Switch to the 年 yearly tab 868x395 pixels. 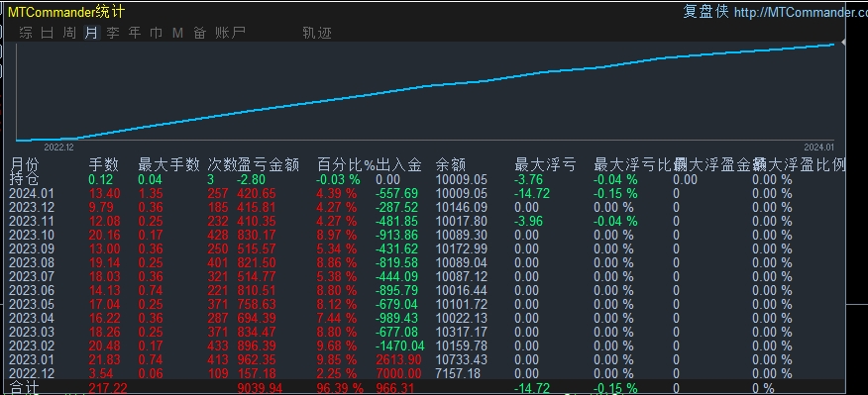[x=135, y=33]
